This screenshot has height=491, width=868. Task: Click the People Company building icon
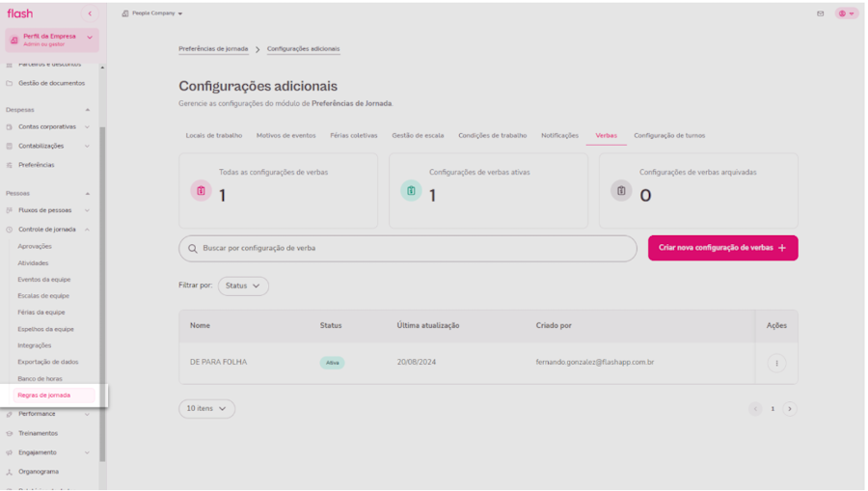(x=125, y=14)
